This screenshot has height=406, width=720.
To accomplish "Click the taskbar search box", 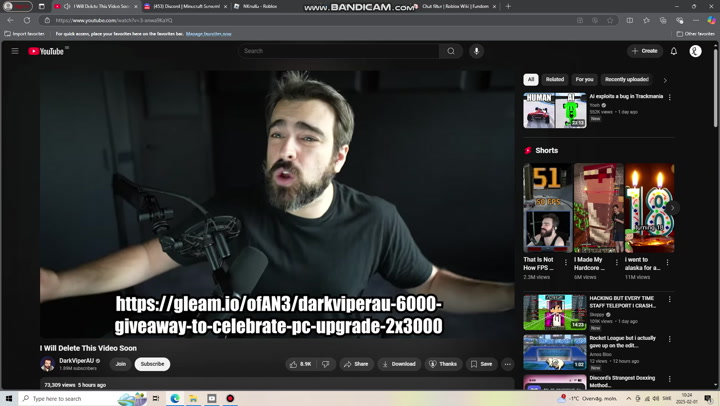I will point(84,398).
